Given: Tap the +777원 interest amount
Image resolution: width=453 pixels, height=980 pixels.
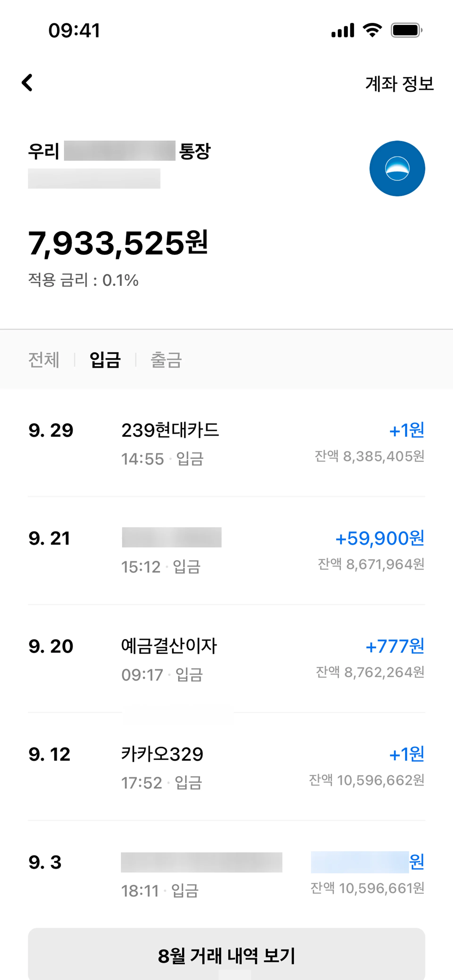Looking at the screenshot, I should click(x=395, y=646).
